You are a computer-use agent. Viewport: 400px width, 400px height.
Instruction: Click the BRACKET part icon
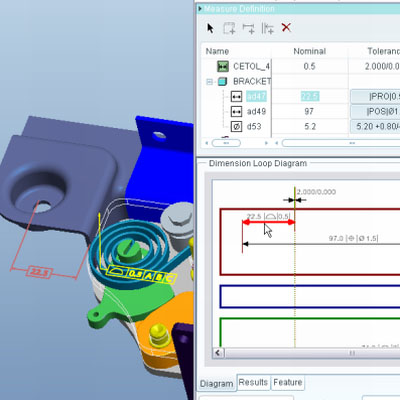[222, 81]
